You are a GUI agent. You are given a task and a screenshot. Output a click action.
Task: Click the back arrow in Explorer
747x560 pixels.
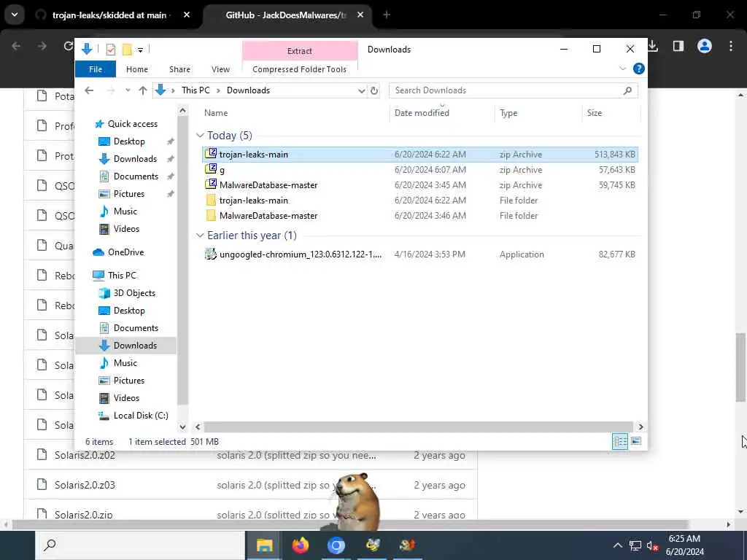point(89,90)
